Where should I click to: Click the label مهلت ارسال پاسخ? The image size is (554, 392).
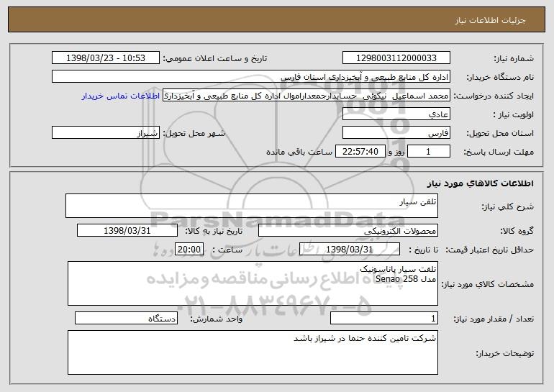coord(499,152)
